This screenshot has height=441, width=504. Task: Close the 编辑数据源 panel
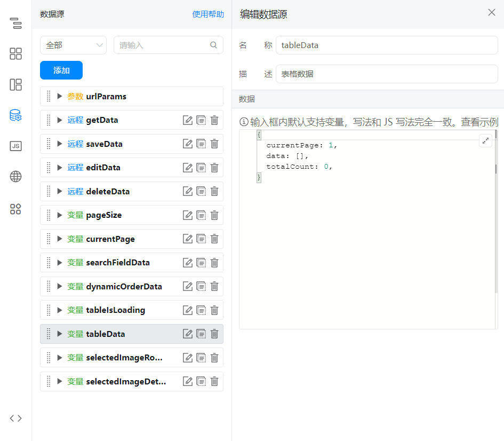click(x=492, y=12)
